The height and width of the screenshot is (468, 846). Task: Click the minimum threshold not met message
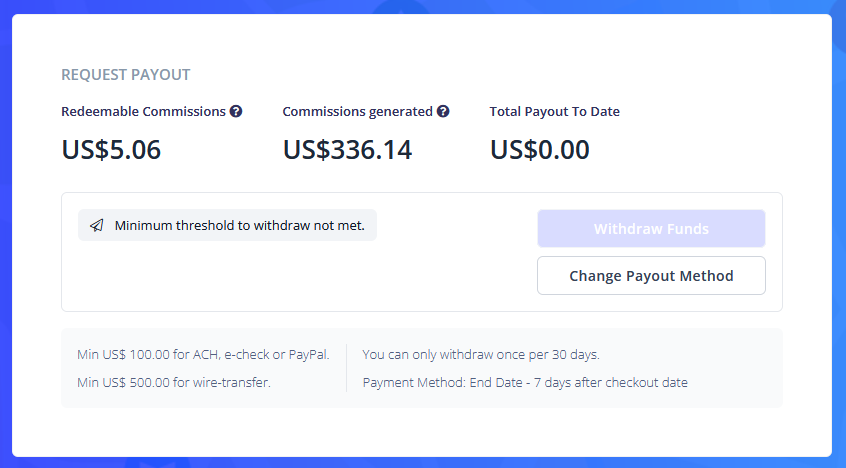pos(240,225)
